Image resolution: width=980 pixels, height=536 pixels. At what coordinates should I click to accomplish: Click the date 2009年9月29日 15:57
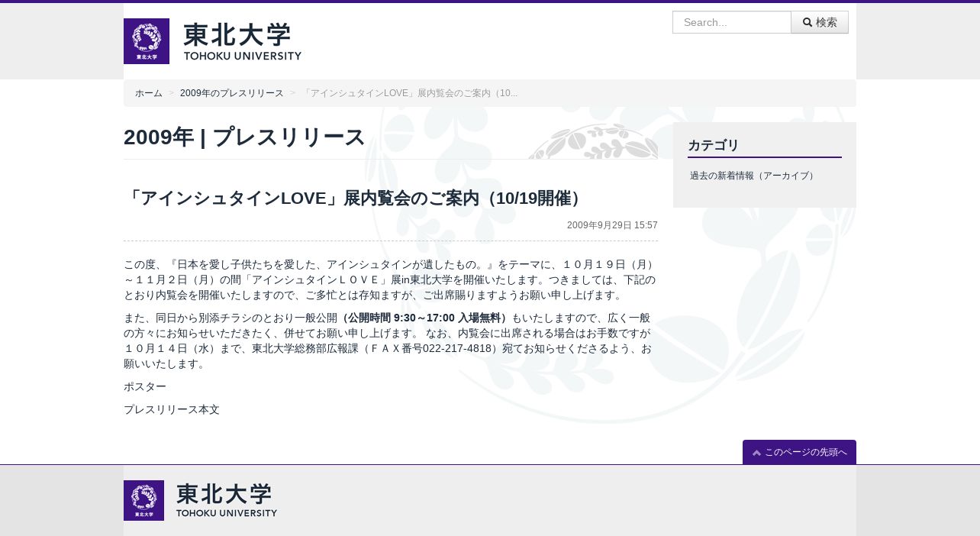[x=612, y=225]
